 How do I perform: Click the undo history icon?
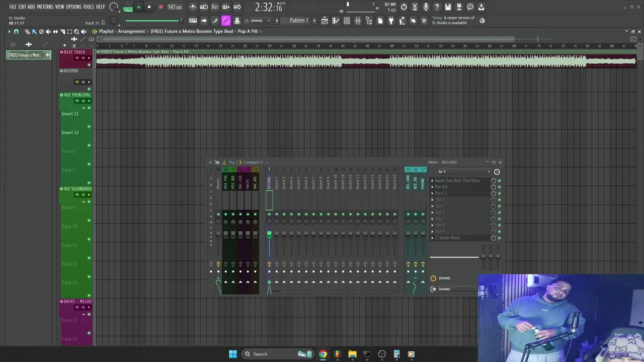point(404,7)
